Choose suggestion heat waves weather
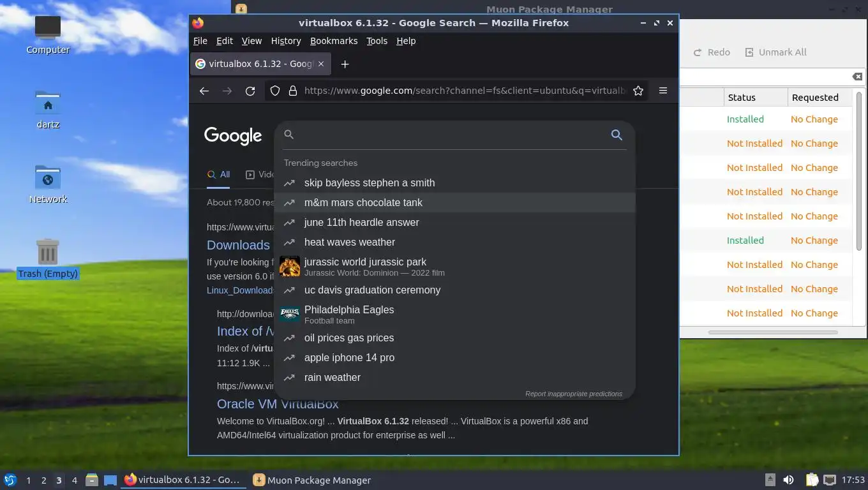Image resolution: width=868 pixels, height=490 pixels. pyautogui.click(x=454, y=242)
